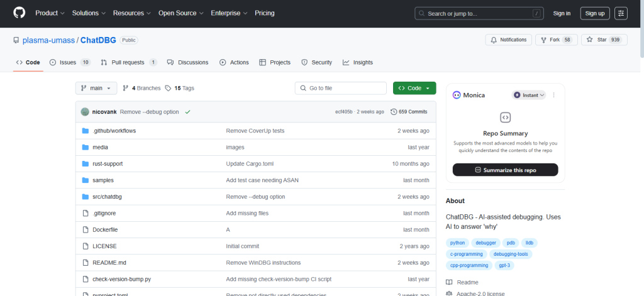
Task: Click the green check status icon
Action: [x=187, y=112]
